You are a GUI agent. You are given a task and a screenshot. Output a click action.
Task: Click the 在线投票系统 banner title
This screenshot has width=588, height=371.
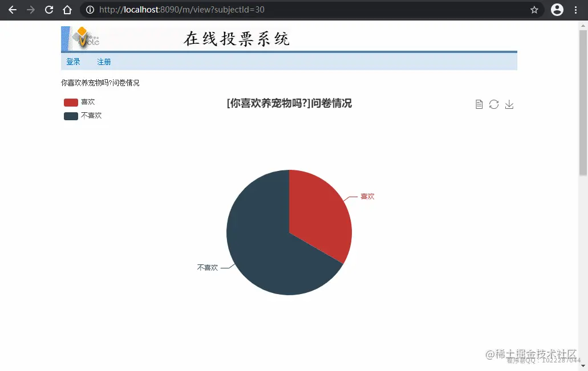pyautogui.click(x=237, y=39)
